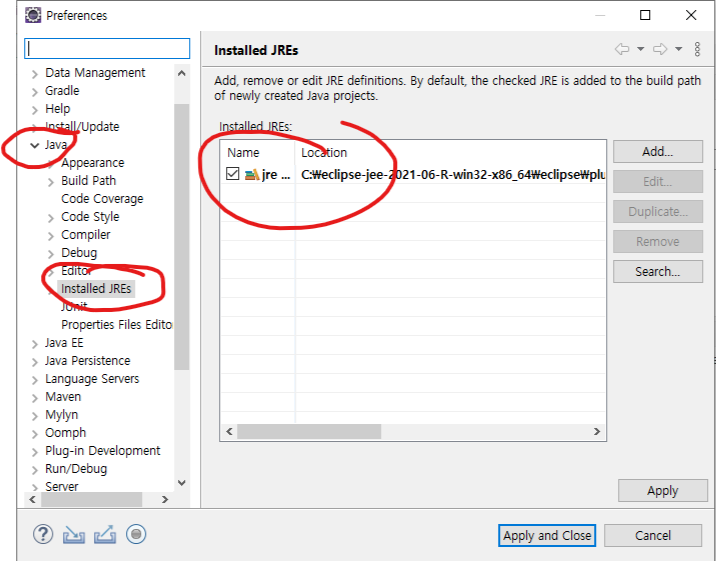
Task: Toggle the jre default checkbox
Action: point(232,174)
